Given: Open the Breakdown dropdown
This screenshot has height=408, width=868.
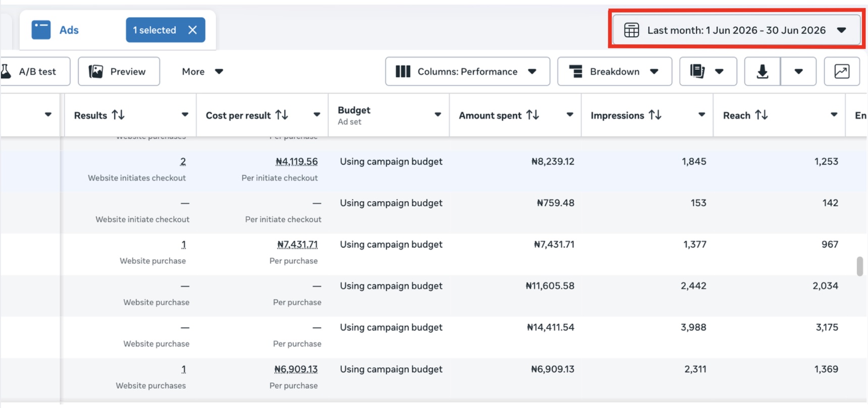Looking at the screenshot, I should (615, 72).
